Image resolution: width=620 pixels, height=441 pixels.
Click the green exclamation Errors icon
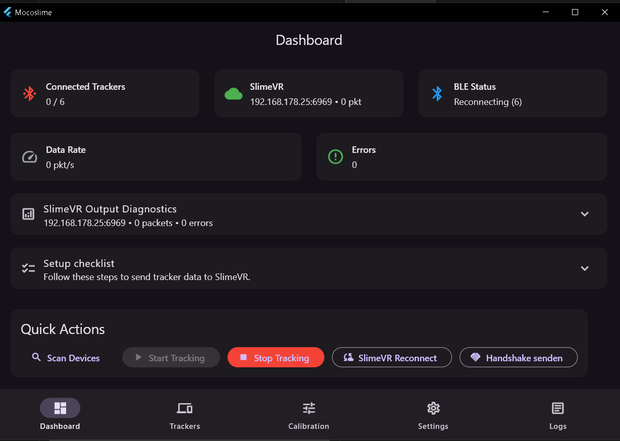click(335, 157)
